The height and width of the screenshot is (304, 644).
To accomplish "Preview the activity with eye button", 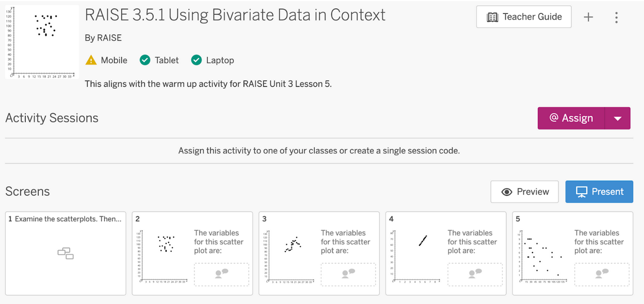I will pos(524,192).
